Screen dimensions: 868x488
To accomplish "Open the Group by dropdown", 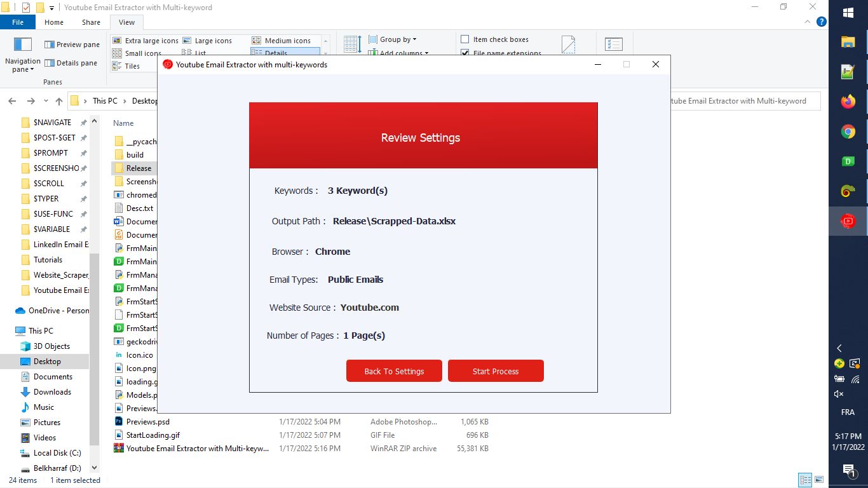I will click(393, 39).
